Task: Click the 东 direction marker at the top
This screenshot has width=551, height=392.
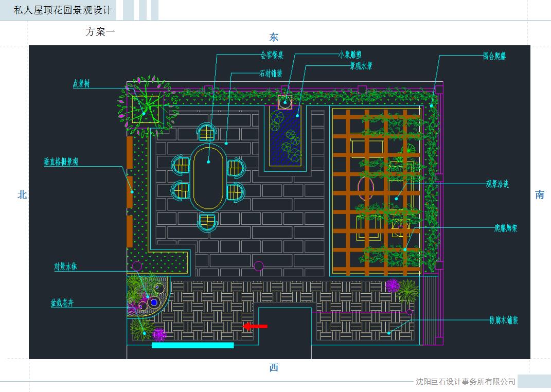Action: 274,37
